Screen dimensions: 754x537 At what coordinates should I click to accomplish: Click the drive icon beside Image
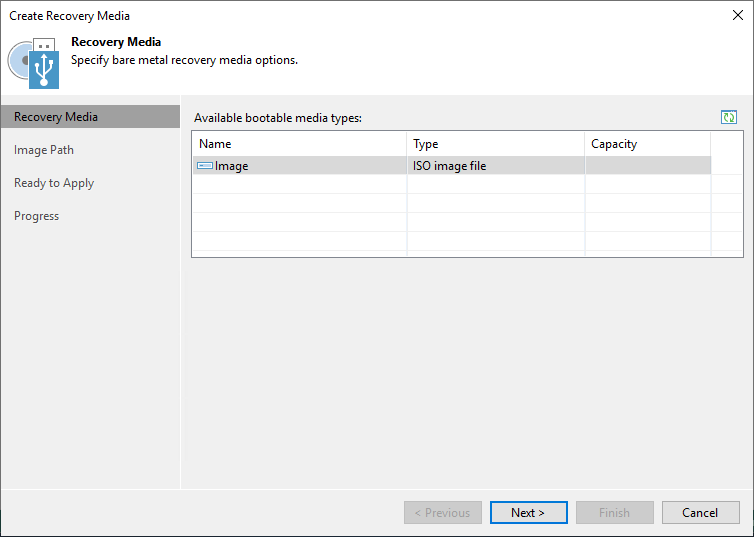point(205,166)
